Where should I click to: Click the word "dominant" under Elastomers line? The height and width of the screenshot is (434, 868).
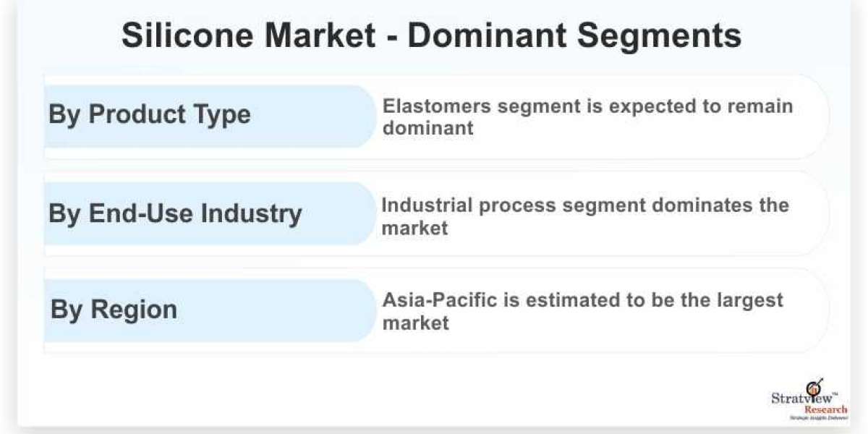[x=428, y=128]
